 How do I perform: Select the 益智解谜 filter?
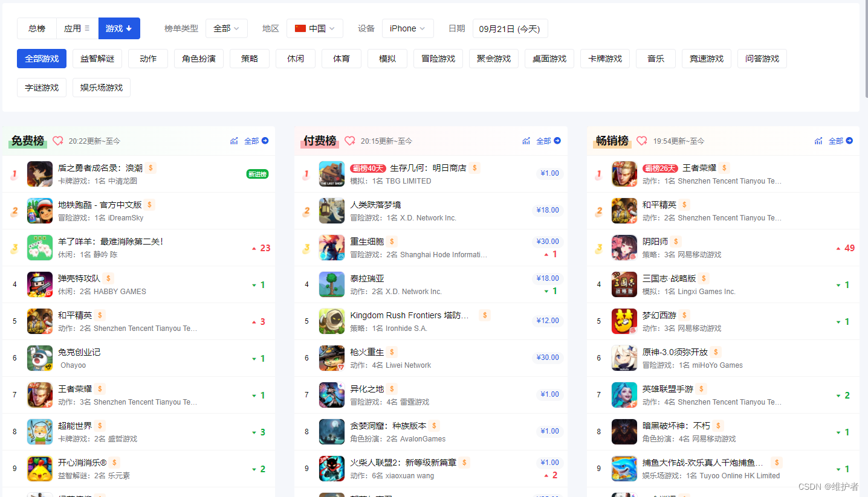coord(97,59)
